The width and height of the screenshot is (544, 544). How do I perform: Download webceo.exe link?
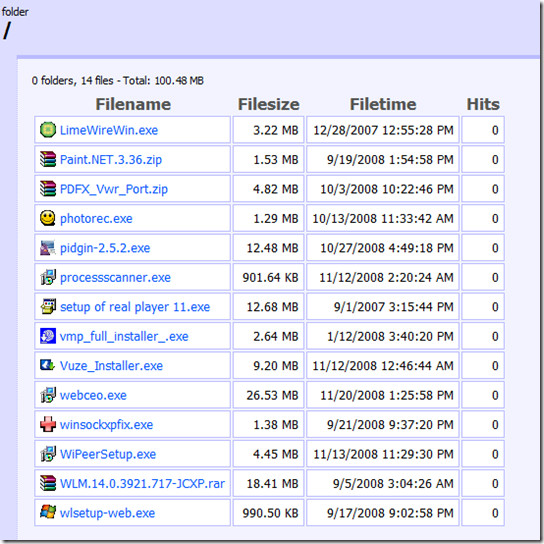(x=93, y=395)
